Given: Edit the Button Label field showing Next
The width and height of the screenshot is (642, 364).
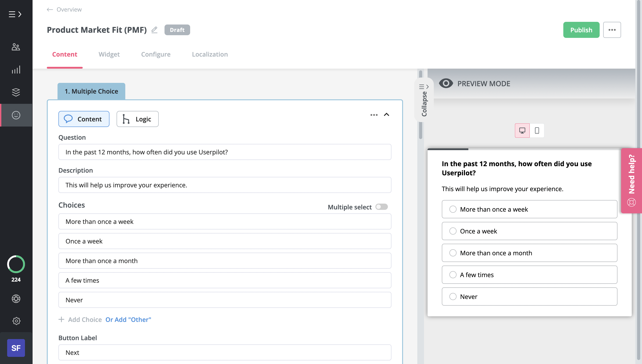Looking at the screenshot, I should 224,352.
